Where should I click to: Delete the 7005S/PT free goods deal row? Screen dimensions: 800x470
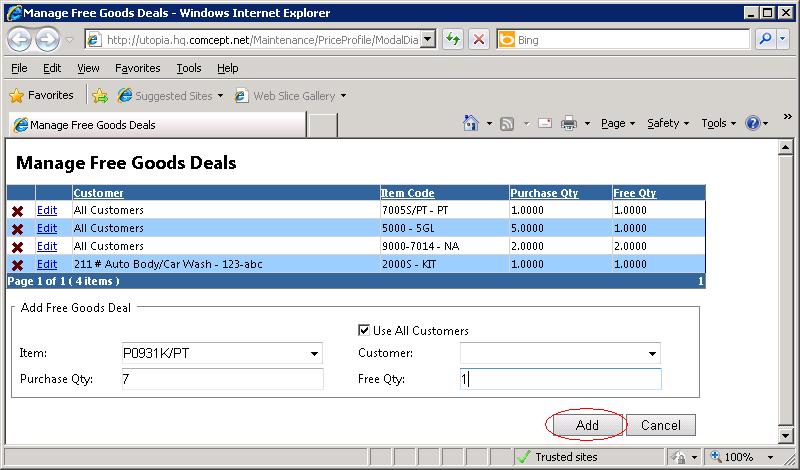(17, 211)
